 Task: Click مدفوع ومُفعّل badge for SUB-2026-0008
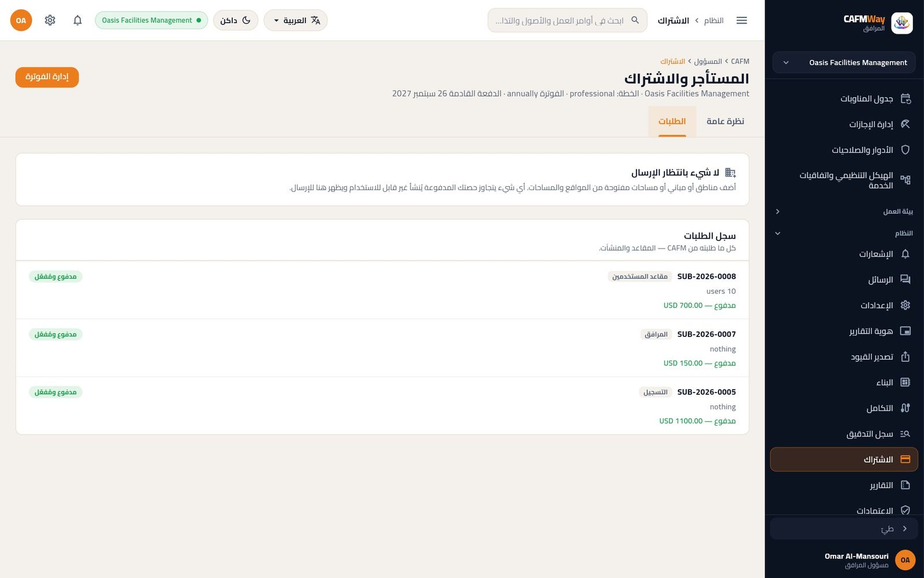[55, 276]
